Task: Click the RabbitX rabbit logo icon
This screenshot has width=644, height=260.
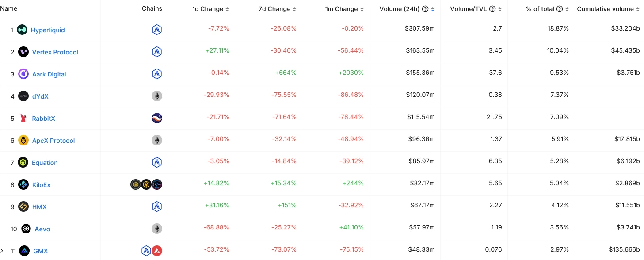Action: (x=23, y=119)
